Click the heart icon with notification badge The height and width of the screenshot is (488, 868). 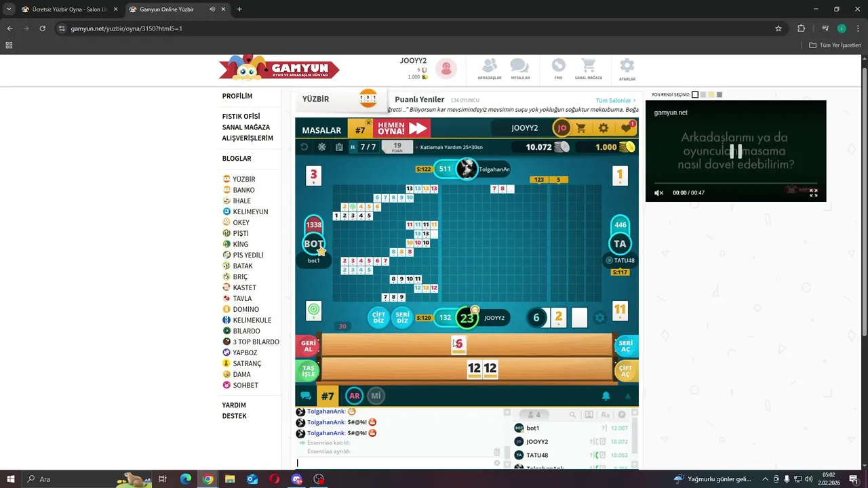tap(626, 128)
